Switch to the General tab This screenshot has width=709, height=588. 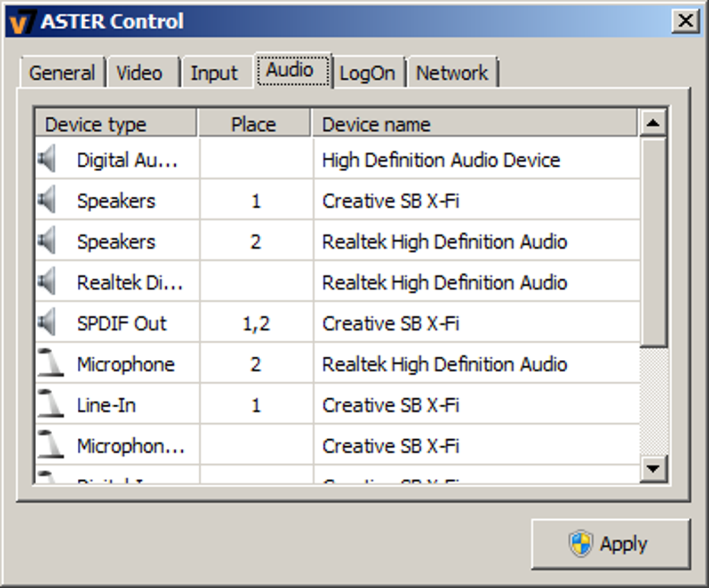coord(62,73)
